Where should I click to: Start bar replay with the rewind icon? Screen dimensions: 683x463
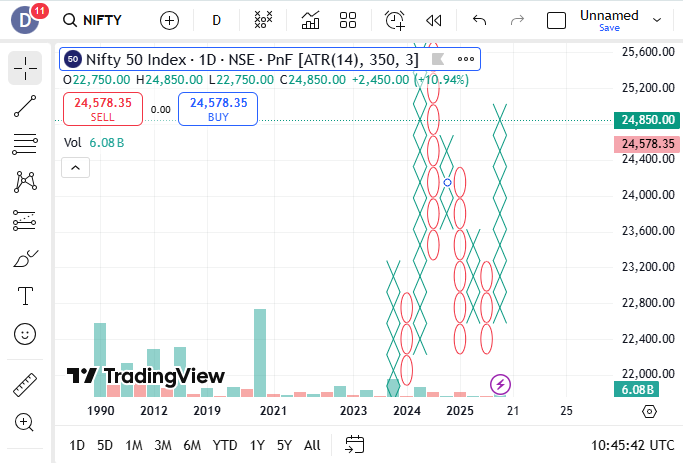433,20
